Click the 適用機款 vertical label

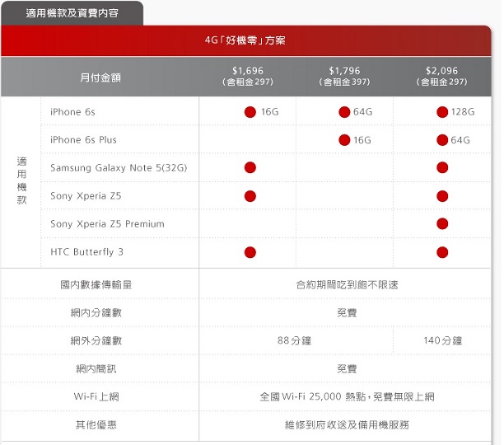pyautogui.click(x=21, y=180)
